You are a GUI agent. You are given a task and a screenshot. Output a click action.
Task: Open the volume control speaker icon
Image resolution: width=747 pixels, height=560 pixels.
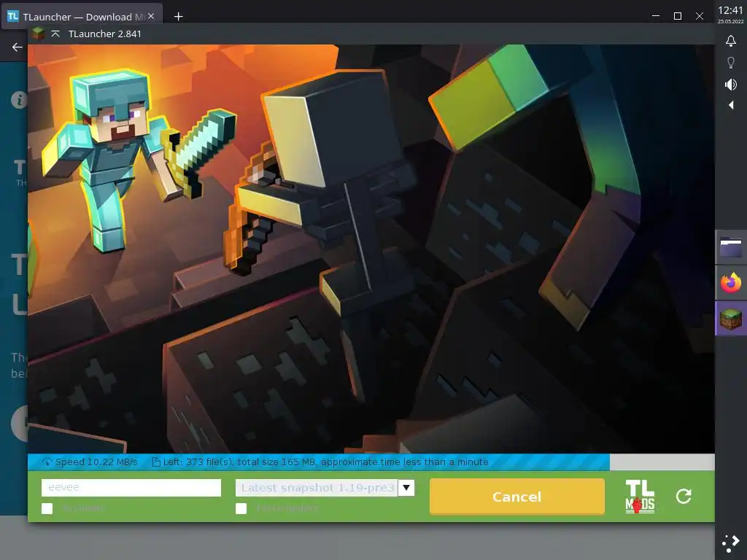click(731, 85)
